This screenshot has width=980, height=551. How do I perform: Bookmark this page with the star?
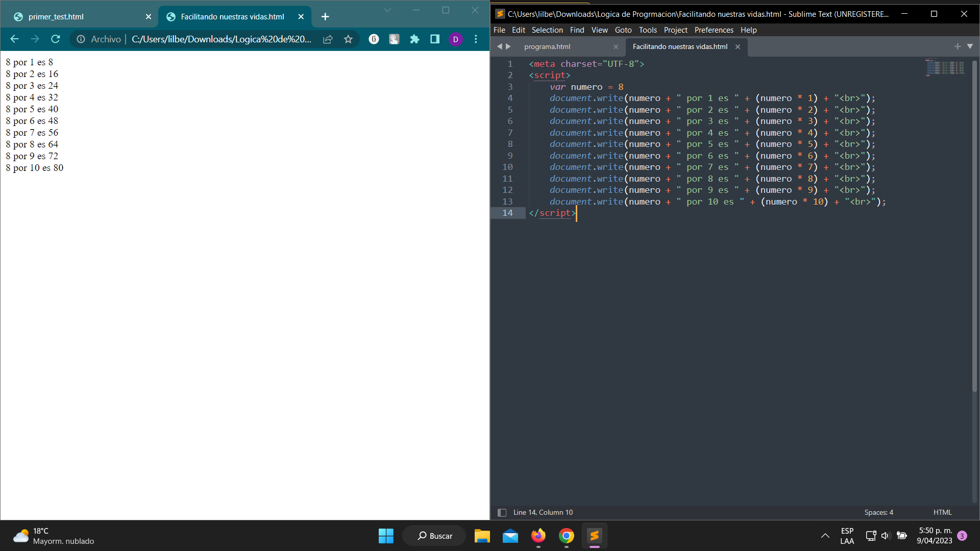click(348, 39)
